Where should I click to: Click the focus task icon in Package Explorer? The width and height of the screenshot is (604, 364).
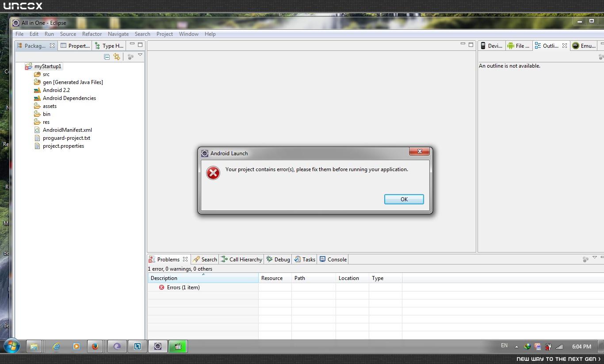click(130, 57)
